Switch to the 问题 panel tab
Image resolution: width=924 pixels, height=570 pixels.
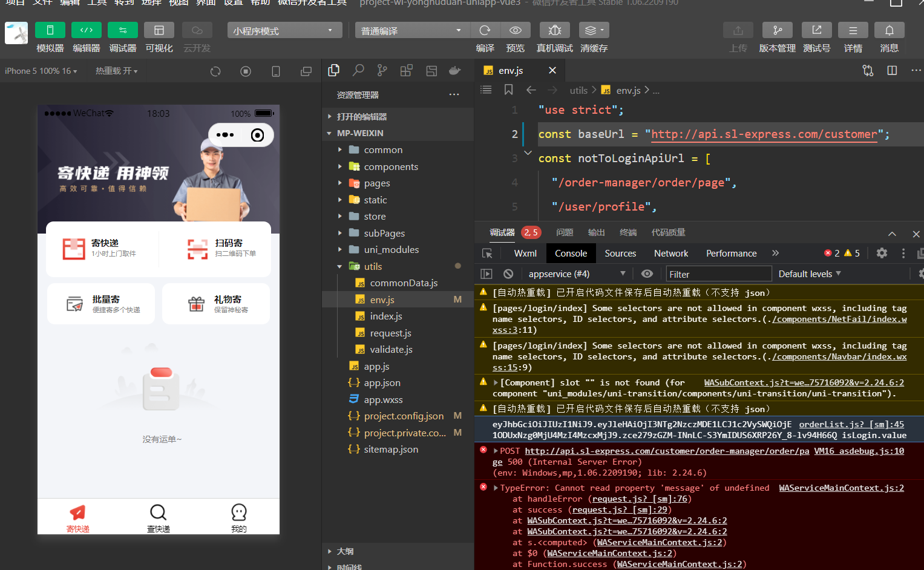[x=565, y=232]
